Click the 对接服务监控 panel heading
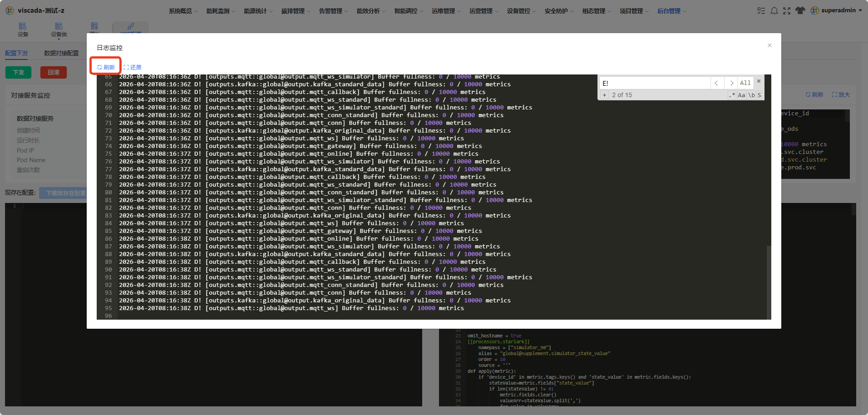Screen dimensions: 868x415 [30, 95]
